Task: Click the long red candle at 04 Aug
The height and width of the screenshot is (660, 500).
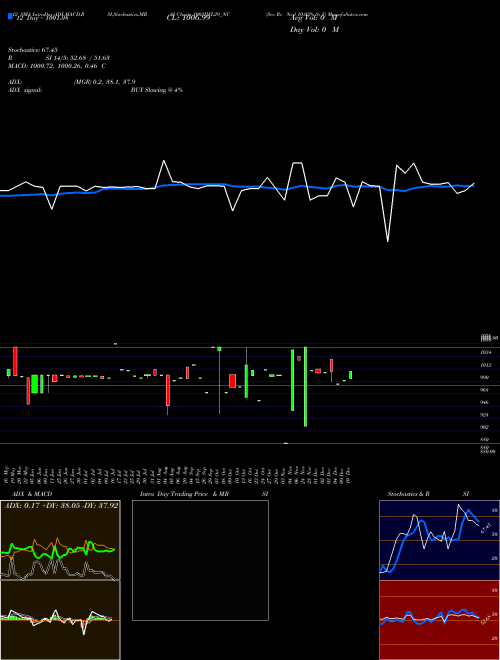Action: [x=168, y=390]
